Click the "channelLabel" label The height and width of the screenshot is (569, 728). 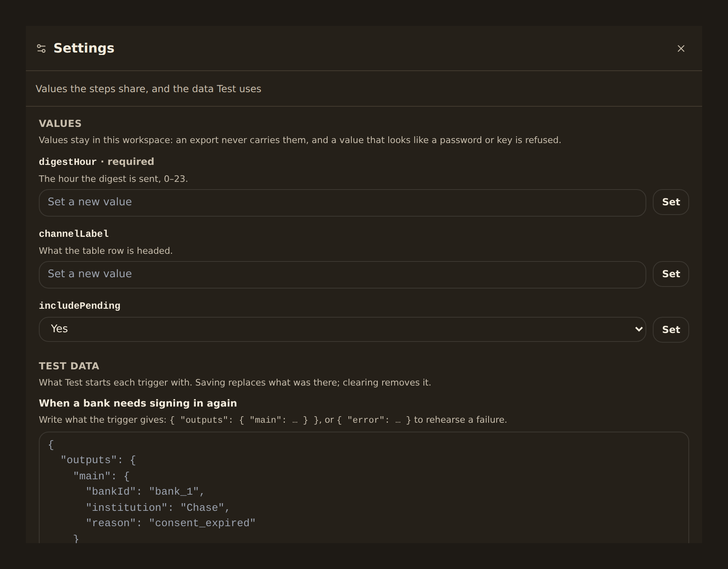point(74,234)
